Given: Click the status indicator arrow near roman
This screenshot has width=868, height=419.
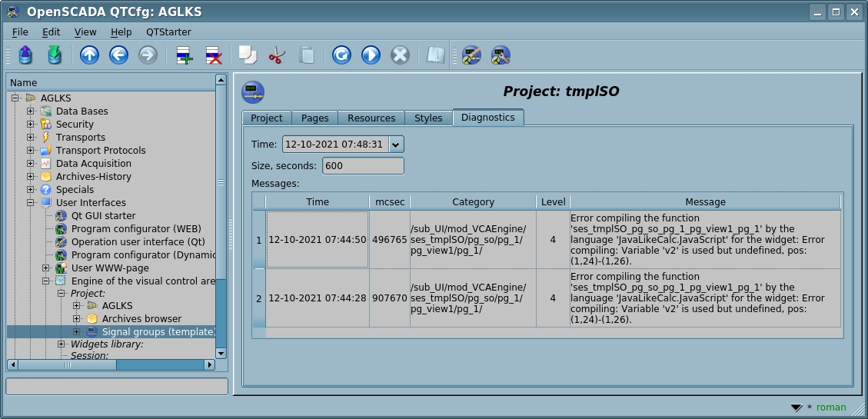Looking at the screenshot, I should 796,408.
